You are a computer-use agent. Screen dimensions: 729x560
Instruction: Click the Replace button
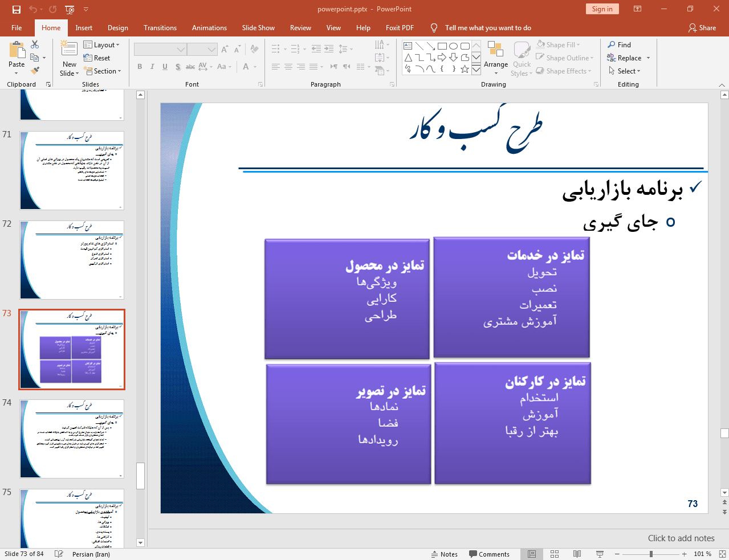pyautogui.click(x=625, y=58)
